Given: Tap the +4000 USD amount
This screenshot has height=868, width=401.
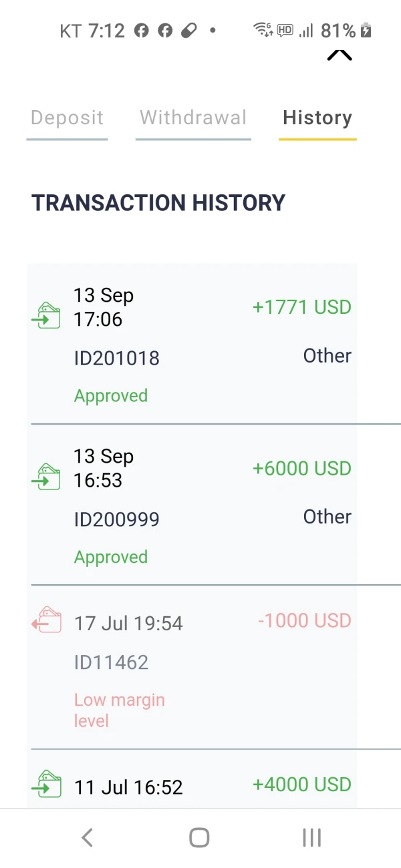Looking at the screenshot, I should pos(302,785).
